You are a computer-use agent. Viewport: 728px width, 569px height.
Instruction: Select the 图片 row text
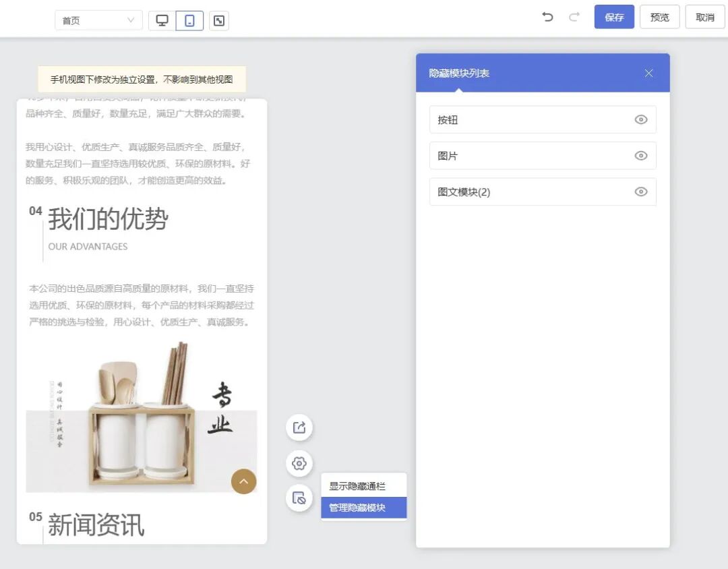pyautogui.click(x=448, y=156)
